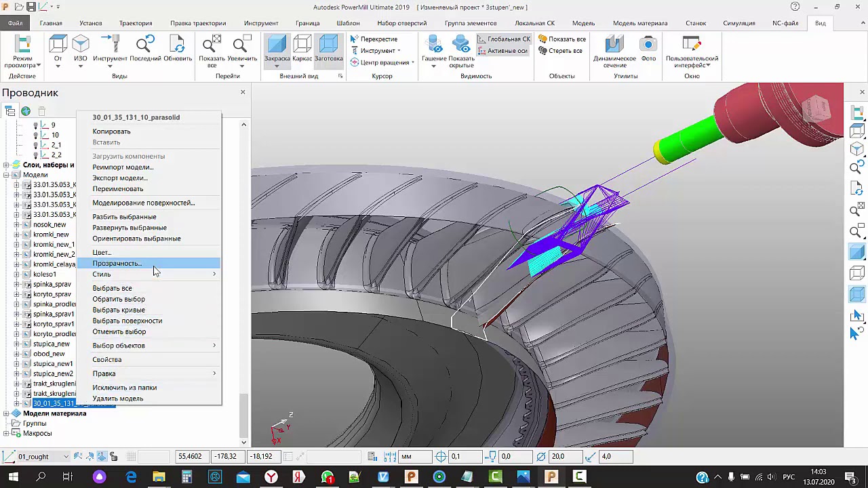The height and width of the screenshot is (488, 868).
Task: Close the Проводник panel
Action: 243,92
